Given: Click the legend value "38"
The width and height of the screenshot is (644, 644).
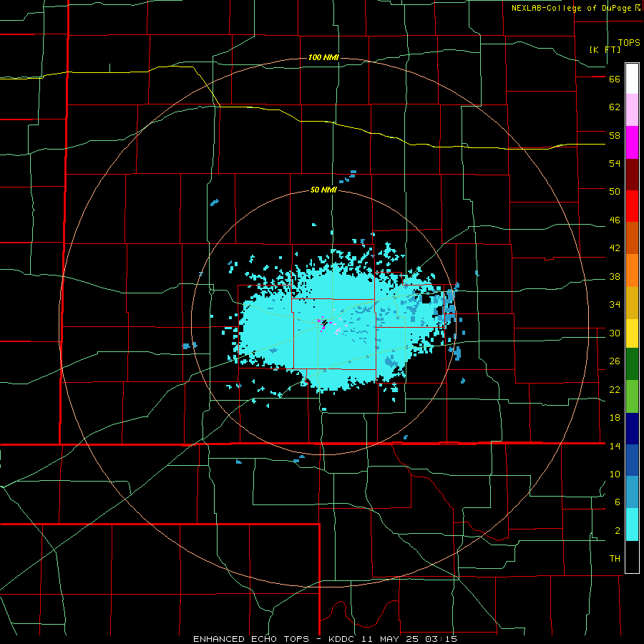Looking at the screenshot, I should tap(615, 276).
